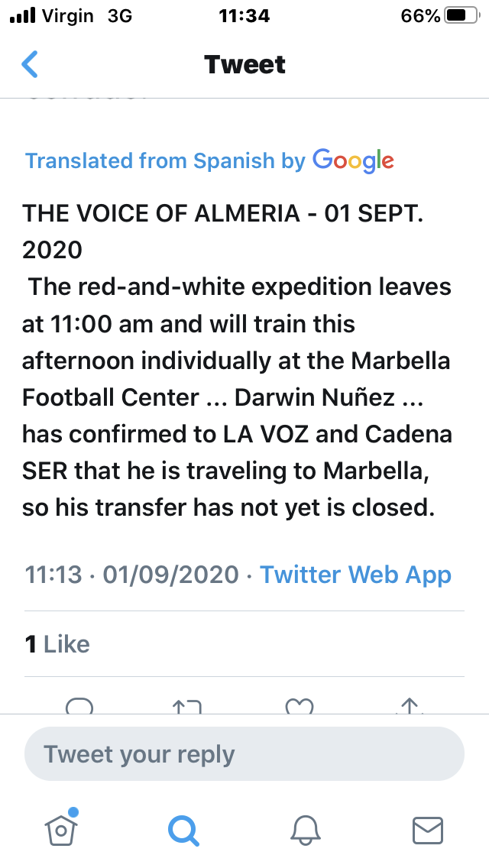Click the Translated from Spanish link
Viewport: 489px width, 868px height.
point(165,160)
